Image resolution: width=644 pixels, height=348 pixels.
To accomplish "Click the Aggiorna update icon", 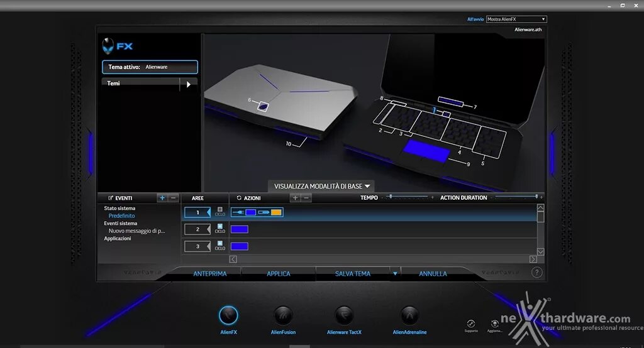I will 494,324.
